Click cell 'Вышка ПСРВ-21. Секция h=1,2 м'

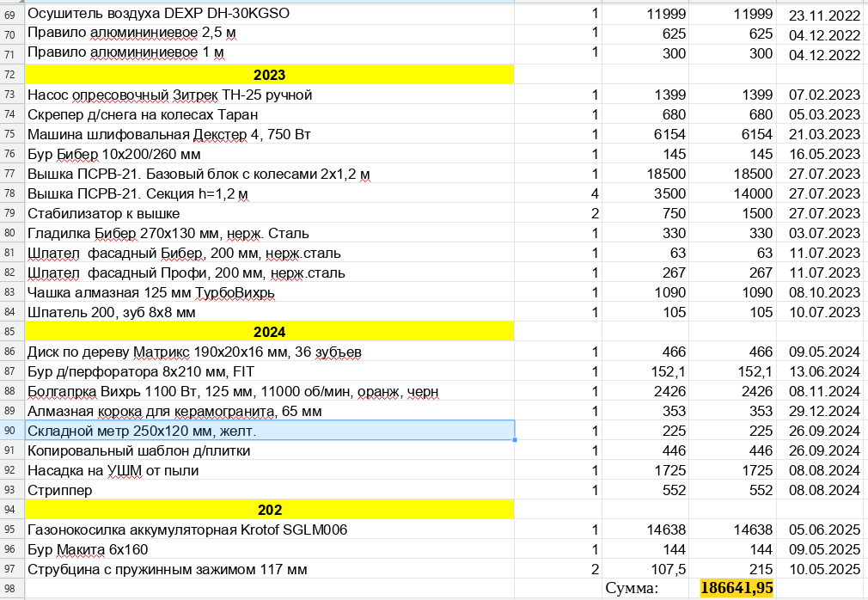270,193
